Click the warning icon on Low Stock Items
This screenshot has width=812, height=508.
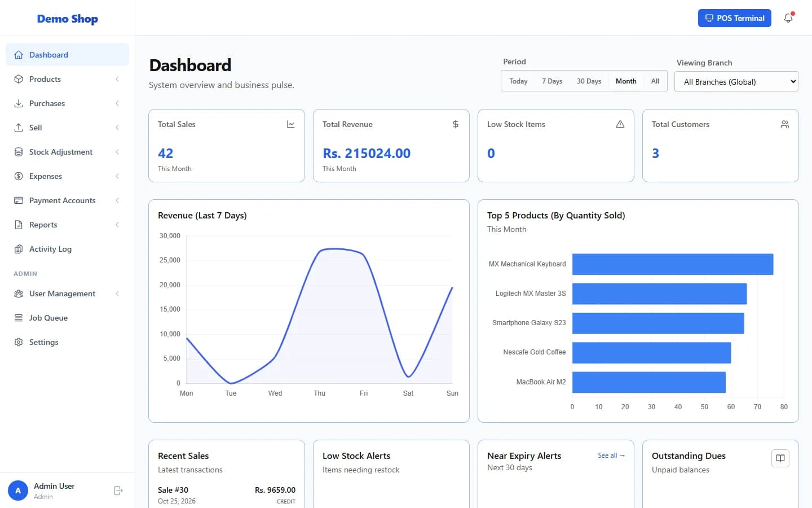[620, 124]
